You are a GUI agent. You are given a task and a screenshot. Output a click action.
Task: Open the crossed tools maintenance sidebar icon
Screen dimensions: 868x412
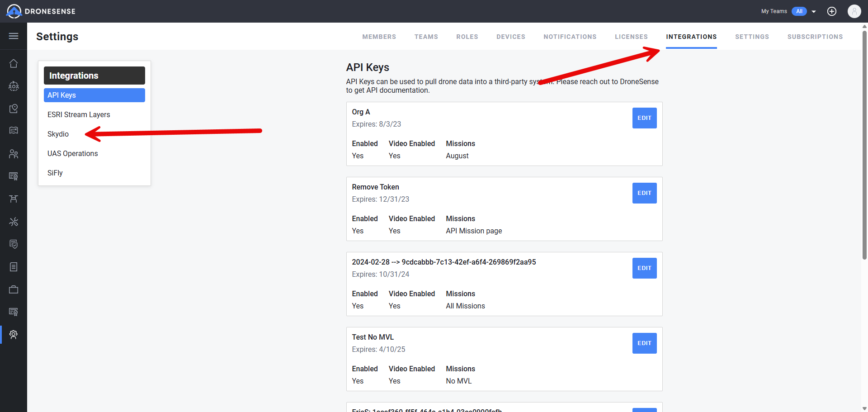(14, 222)
